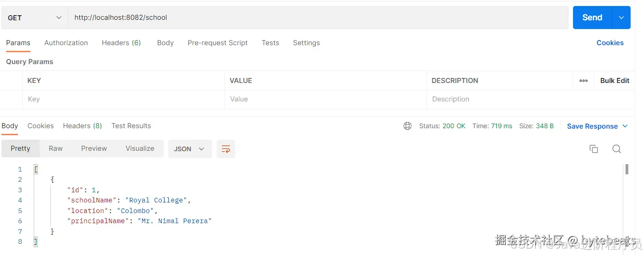The height and width of the screenshot is (255, 644).
Task: Click the Status 200 OK text
Action: (442, 126)
